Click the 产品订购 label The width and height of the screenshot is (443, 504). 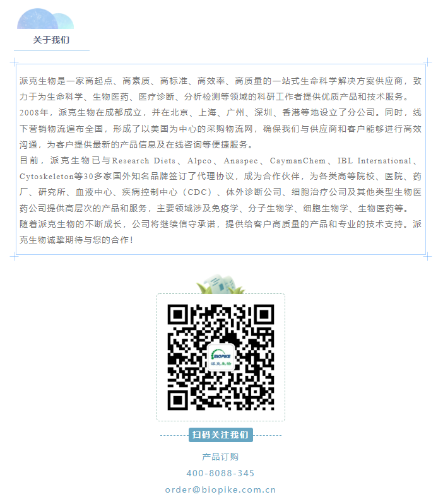(x=220, y=457)
